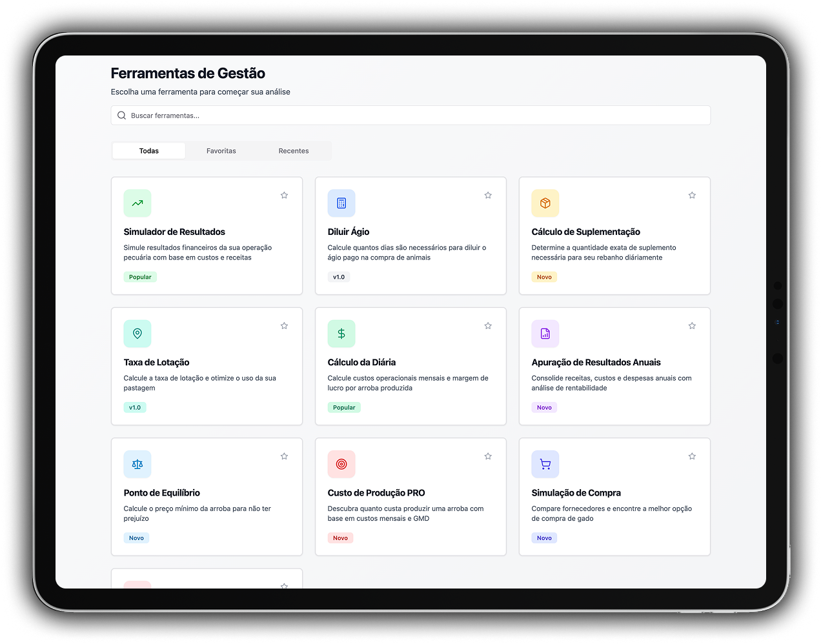Screen dimensions: 821x644
Task: Click the shopping cart icon for Simulação de Compra
Action: (x=545, y=463)
